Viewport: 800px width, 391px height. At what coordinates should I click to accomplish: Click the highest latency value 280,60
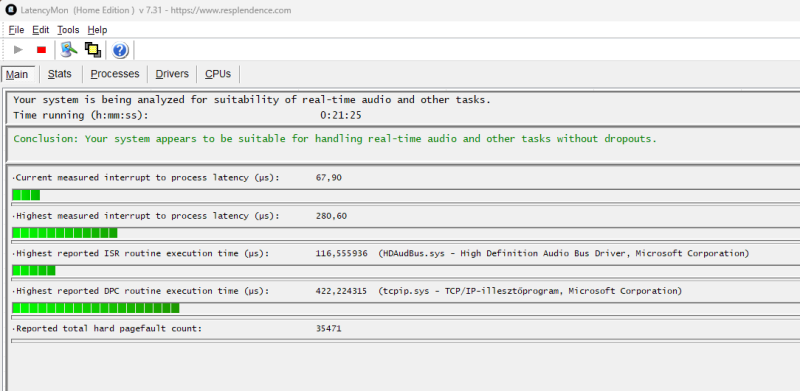click(x=331, y=216)
